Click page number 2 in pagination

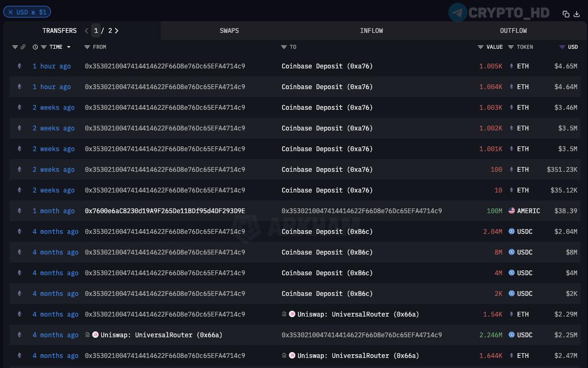[x=110, y=31]
